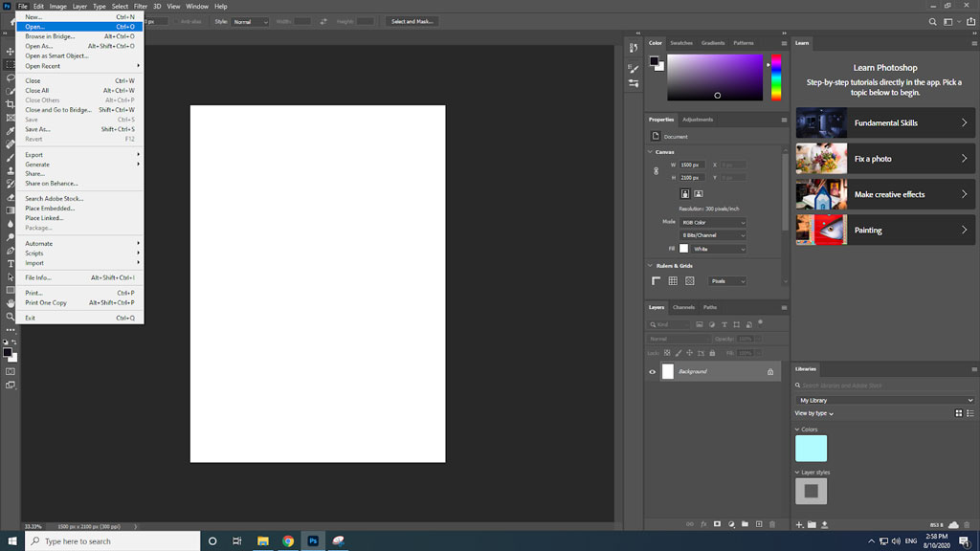Choose Open... from the File menu
This screenshot has width=980, height=551.
[79, 27]
